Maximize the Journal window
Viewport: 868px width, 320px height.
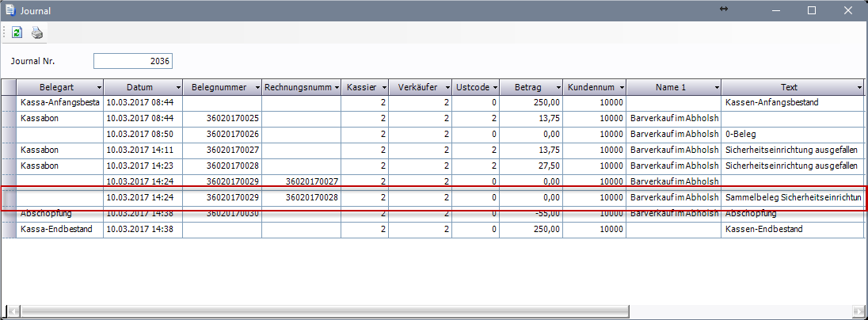point(811,10)
